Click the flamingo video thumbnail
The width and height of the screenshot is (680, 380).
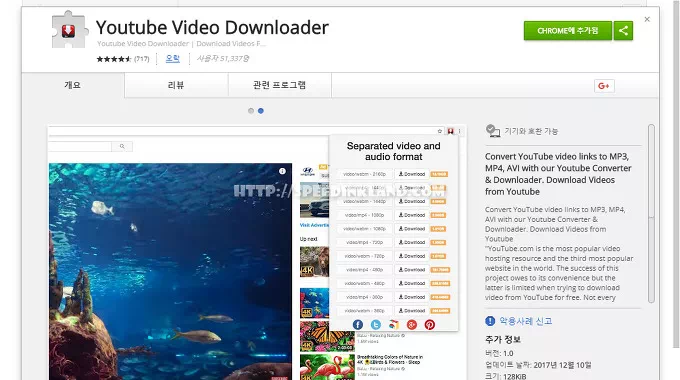tap(327, 367)
